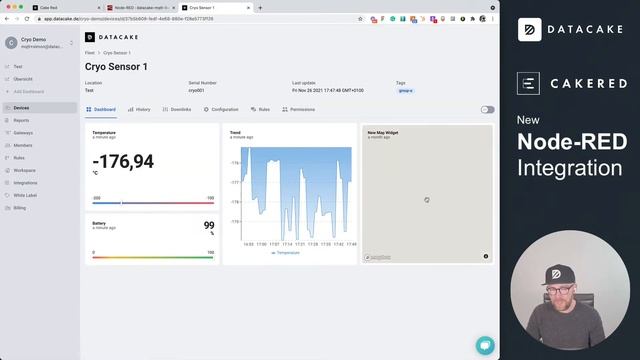Click the Battery value 99
Screen dimensions: 640x360
pos(209,225)
